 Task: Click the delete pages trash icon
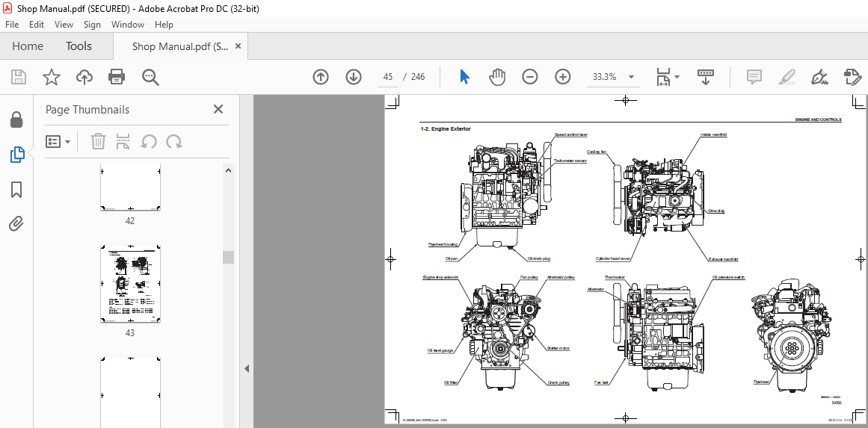coord(98,142)
